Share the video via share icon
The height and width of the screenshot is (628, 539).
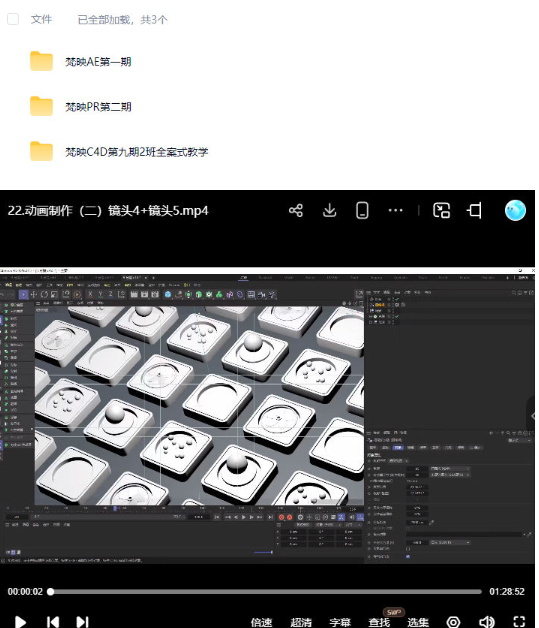pos(296,210)
